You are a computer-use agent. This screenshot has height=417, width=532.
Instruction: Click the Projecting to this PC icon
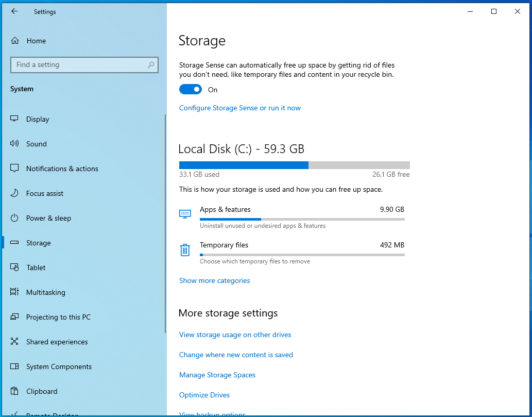pyautogui.click(x=14, y=316)
